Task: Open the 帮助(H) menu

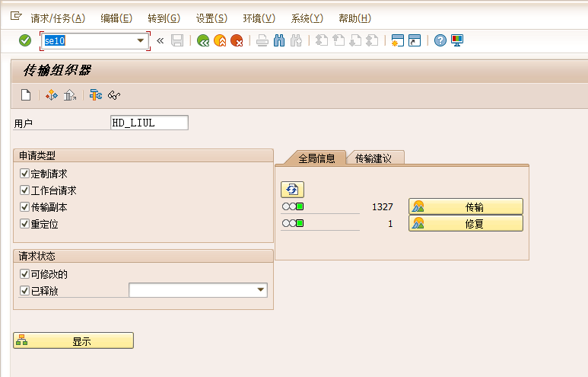Action: [354, 18]
